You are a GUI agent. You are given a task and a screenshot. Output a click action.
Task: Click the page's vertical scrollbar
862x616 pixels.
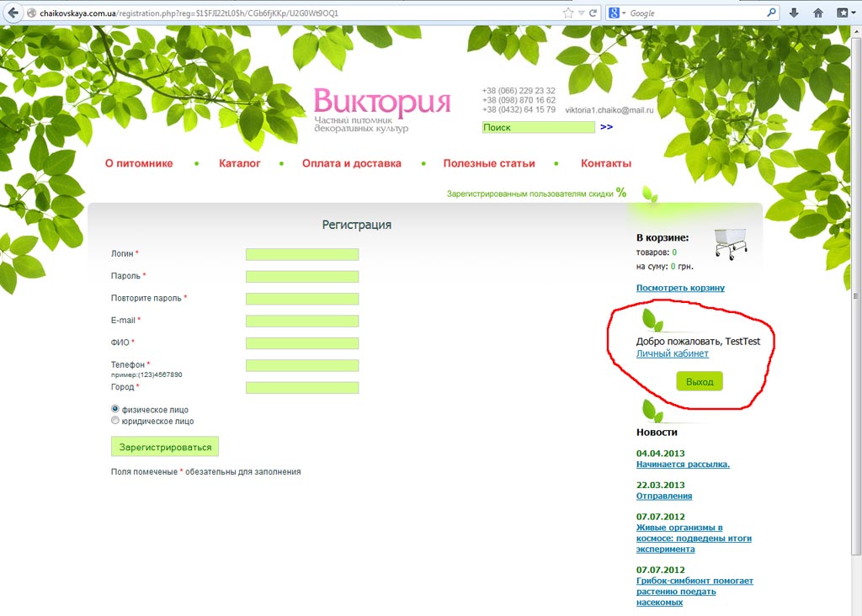856,295
